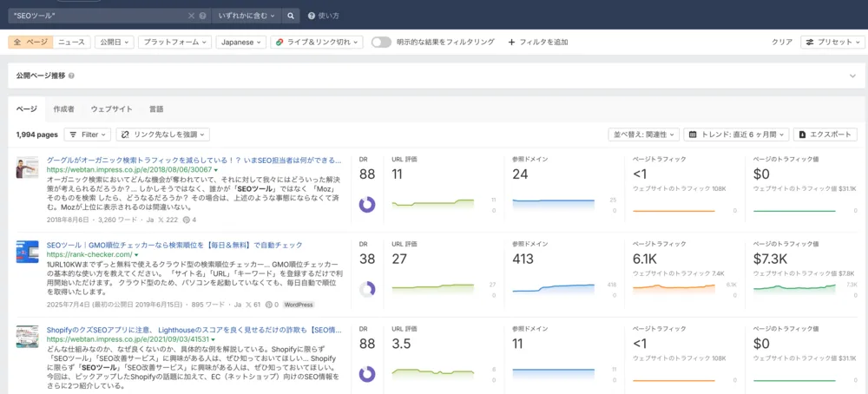Open webtan.impress.co.jp/e/2018/08/06/30067 URL
The width and height of the screenshot is (868, 394).
[x=129, y=169]
